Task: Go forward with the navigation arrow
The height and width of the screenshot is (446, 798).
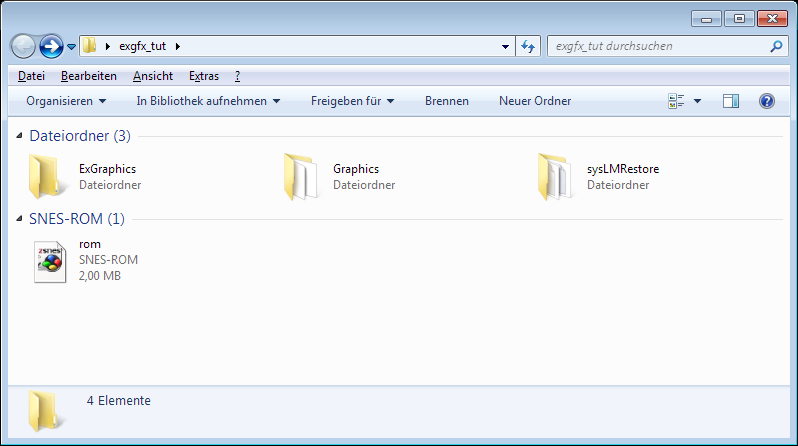Action: (51, 46)
